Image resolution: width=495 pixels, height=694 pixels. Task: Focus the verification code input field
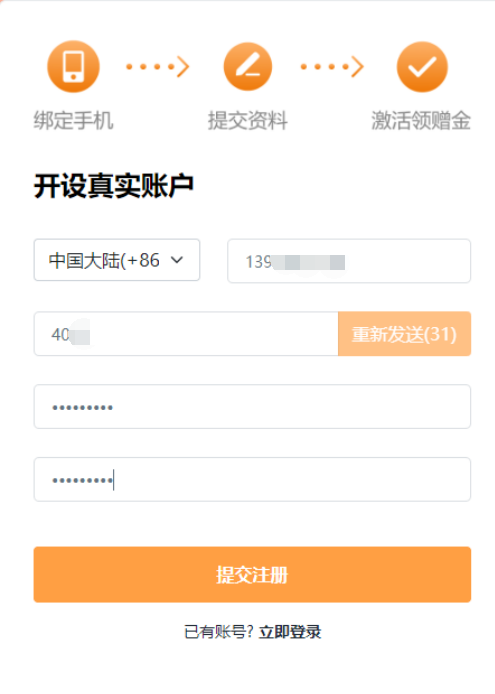click(186, 334)
